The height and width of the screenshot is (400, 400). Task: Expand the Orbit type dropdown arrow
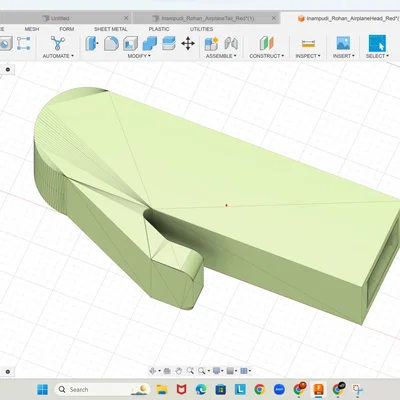pos(159,371)
